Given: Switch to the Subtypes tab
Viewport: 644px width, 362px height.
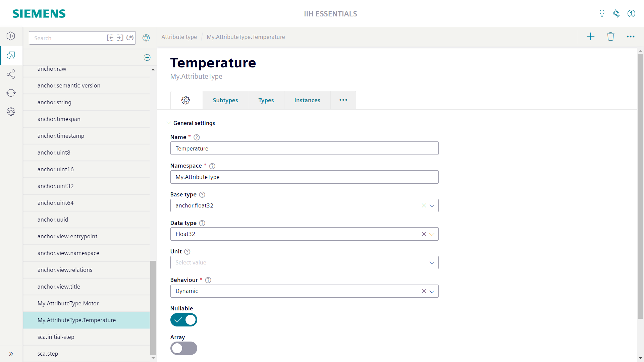Looking at the screenshot, I should pos(225,100).
